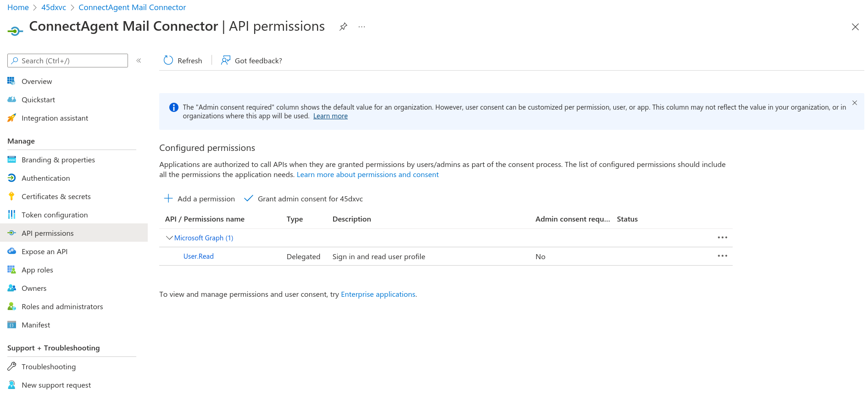Pin the API permissions blade

(343, 27)
